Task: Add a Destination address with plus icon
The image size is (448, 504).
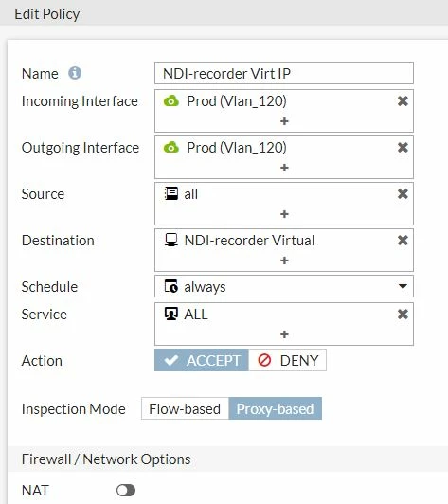Action: (284, 261)
